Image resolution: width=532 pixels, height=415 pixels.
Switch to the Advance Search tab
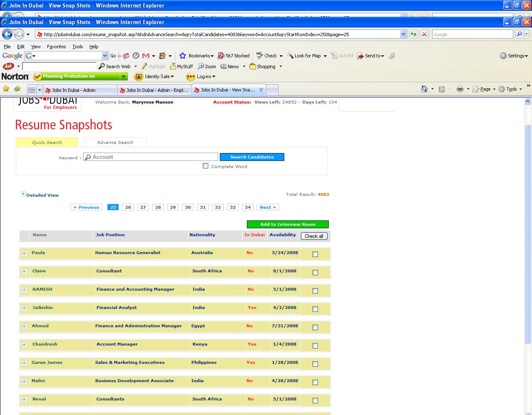[x=115, y=142]
